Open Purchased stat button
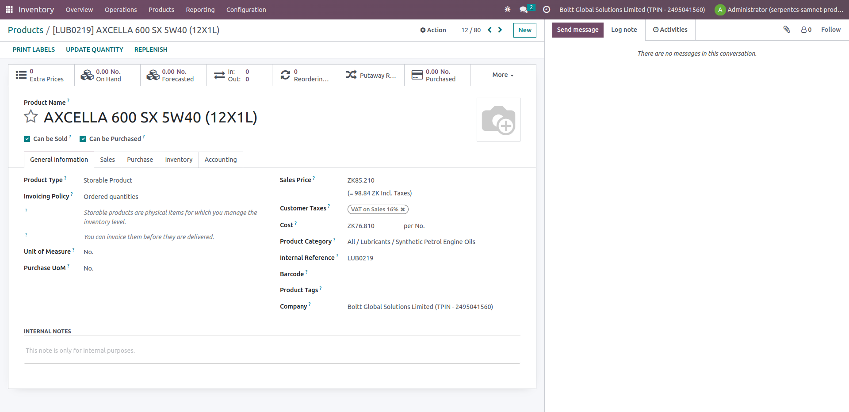This screenshot has height=412, width=849. coord(437,75)
